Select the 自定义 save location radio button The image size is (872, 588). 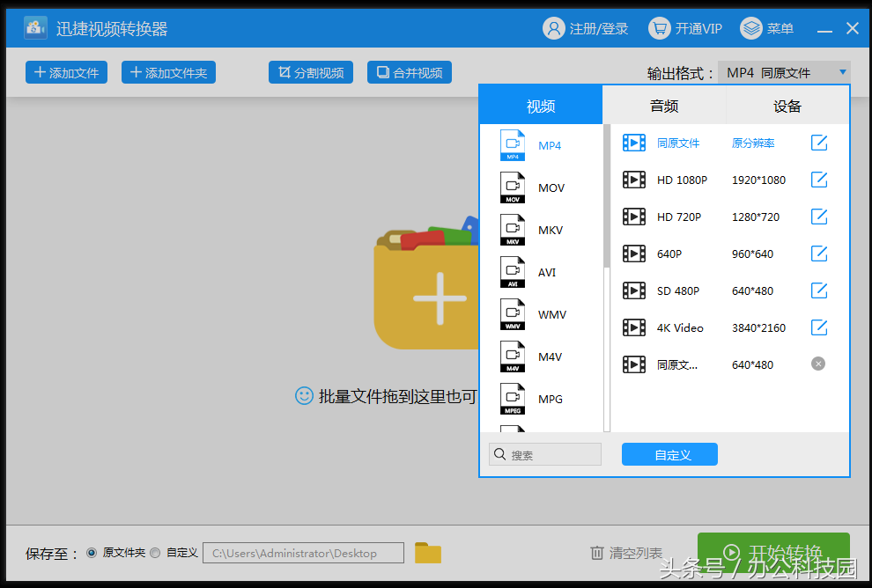(155, 553)
